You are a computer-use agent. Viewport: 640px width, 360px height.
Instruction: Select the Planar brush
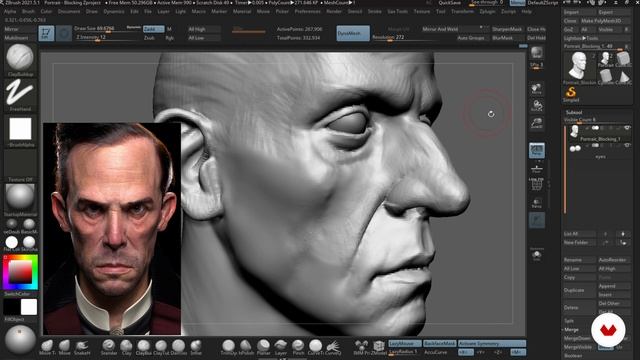263,347
